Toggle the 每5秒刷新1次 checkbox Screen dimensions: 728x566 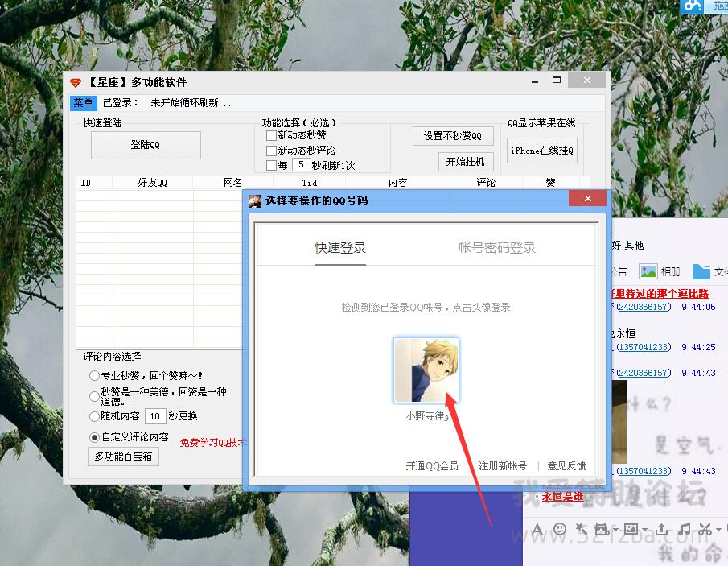pyautogui.click(x=271, y=165)
